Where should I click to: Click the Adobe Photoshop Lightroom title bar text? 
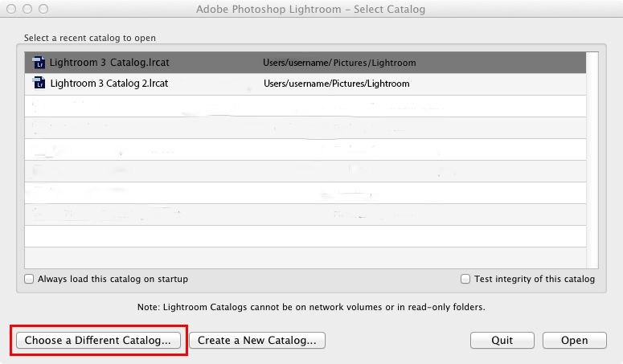point(311,10)
